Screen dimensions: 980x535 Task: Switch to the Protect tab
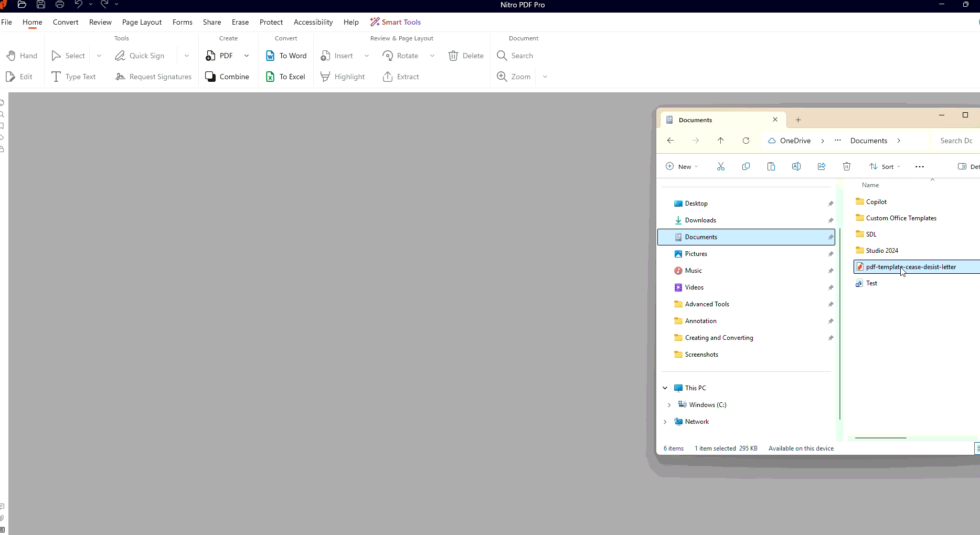[x=271, y=22]
